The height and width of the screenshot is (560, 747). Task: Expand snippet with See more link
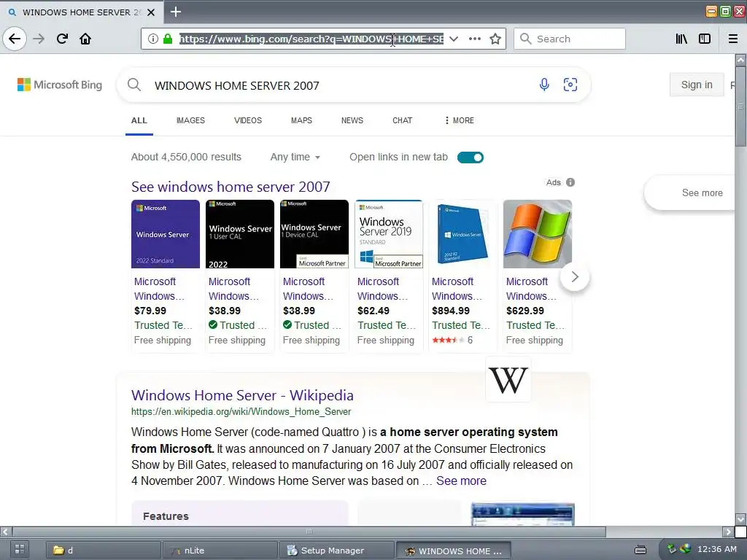pos(461,481)
